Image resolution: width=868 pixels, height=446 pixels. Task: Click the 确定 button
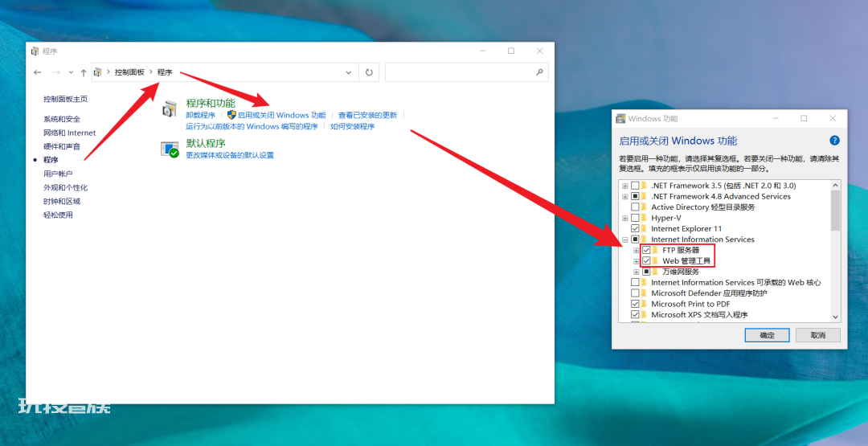pyautogui.click(x=767, y=335)
